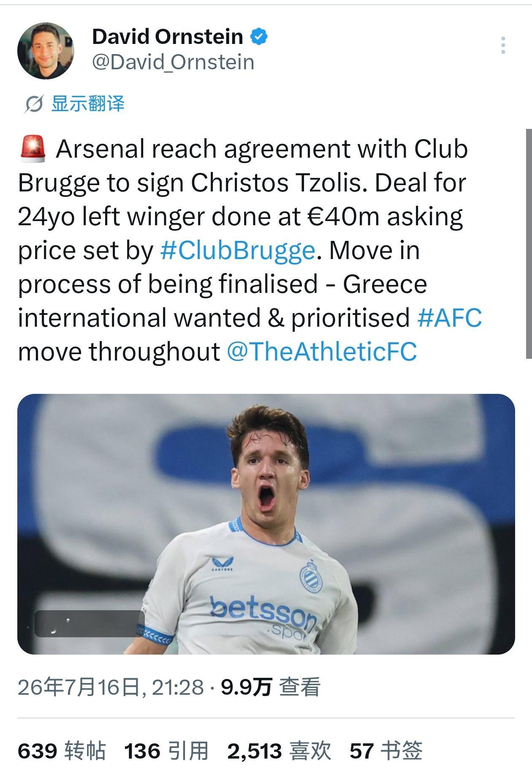This screenshot has width=532, height=778.
Task: Click the blue verified badge icon
Action: pyautogui.click(x=259, y=36)
